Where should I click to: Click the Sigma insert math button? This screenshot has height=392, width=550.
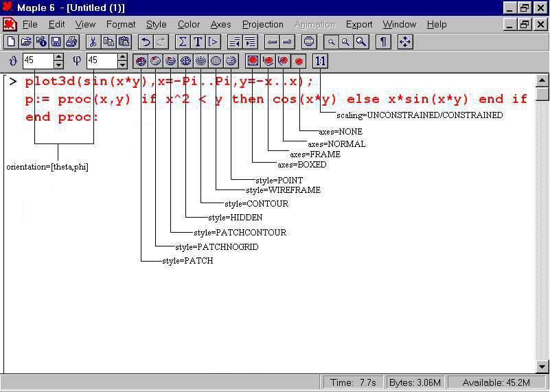click(x=183, y=43)
